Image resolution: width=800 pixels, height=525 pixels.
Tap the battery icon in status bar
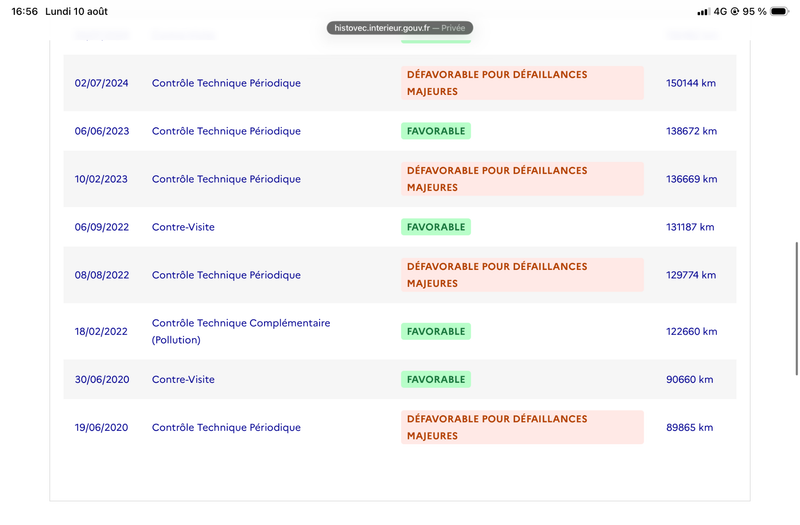tap(779, 11)
